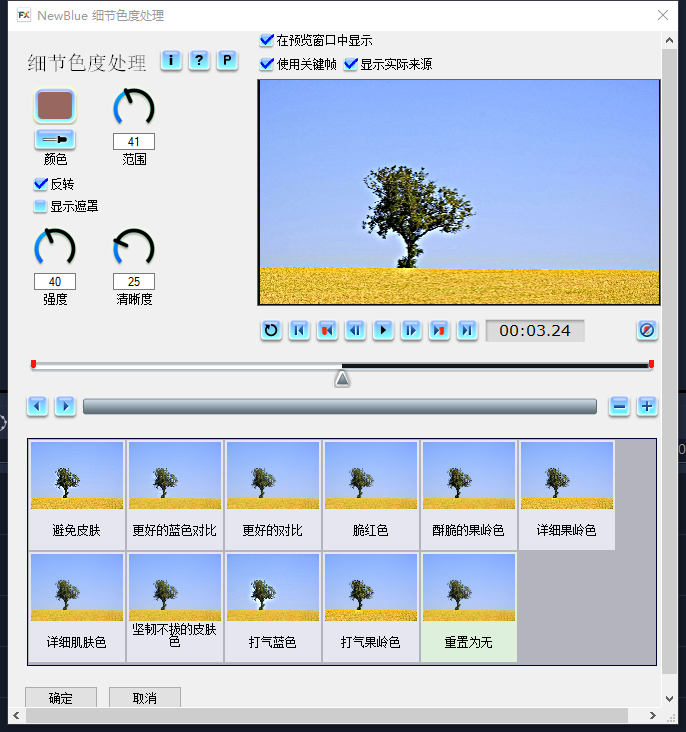Click the bypass effect icon right of timecode
The image size is (686, 732).
click(x=647, y=330)
